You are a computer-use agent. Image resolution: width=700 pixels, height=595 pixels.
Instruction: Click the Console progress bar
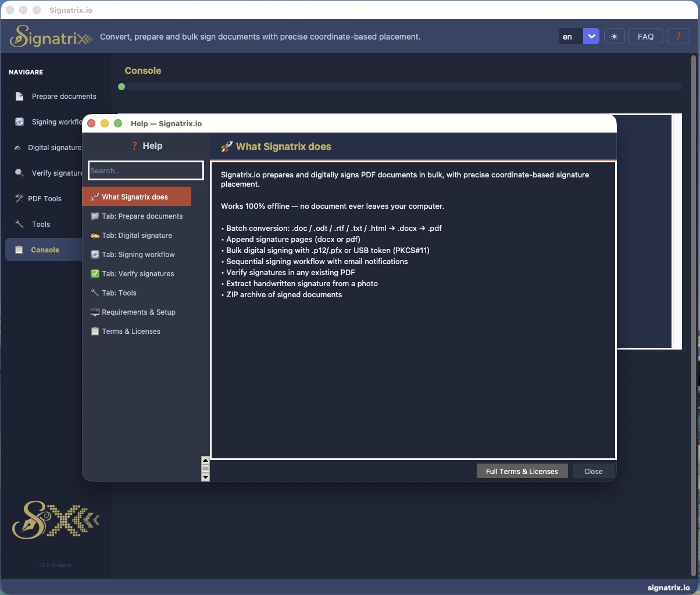(x=401, y=87)
